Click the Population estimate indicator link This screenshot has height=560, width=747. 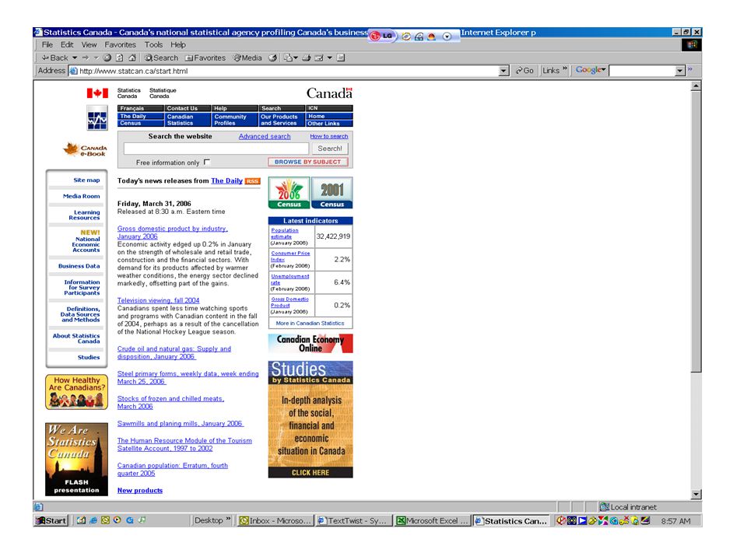click(x=285, y=233)
